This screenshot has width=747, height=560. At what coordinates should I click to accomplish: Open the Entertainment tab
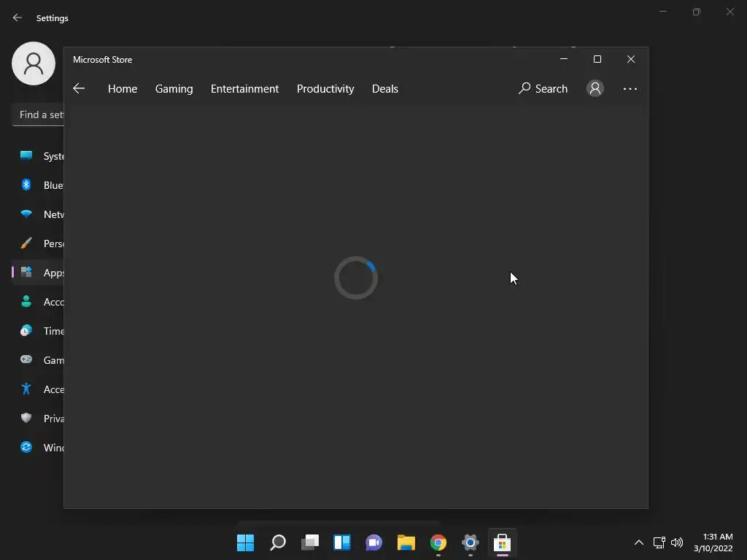click(x=244, y=88)
